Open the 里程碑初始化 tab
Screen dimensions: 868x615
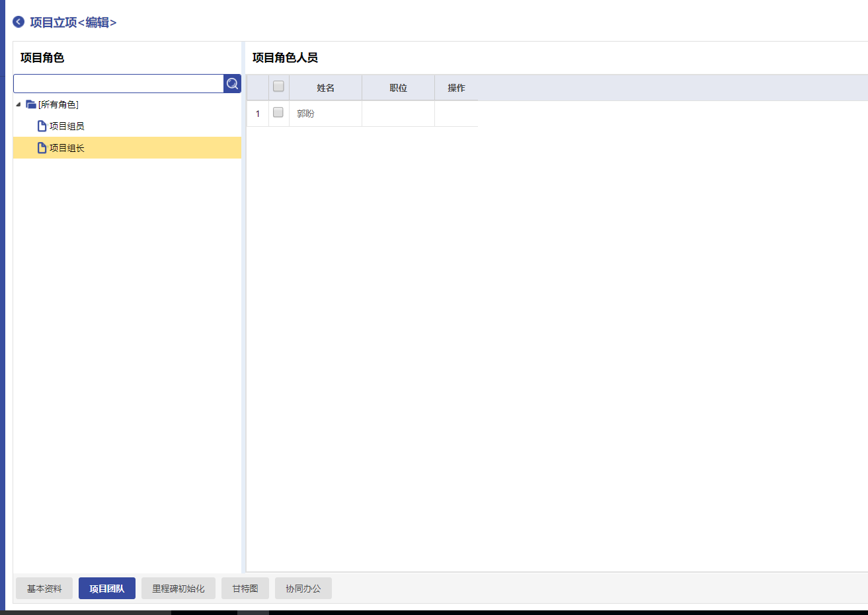178,589
